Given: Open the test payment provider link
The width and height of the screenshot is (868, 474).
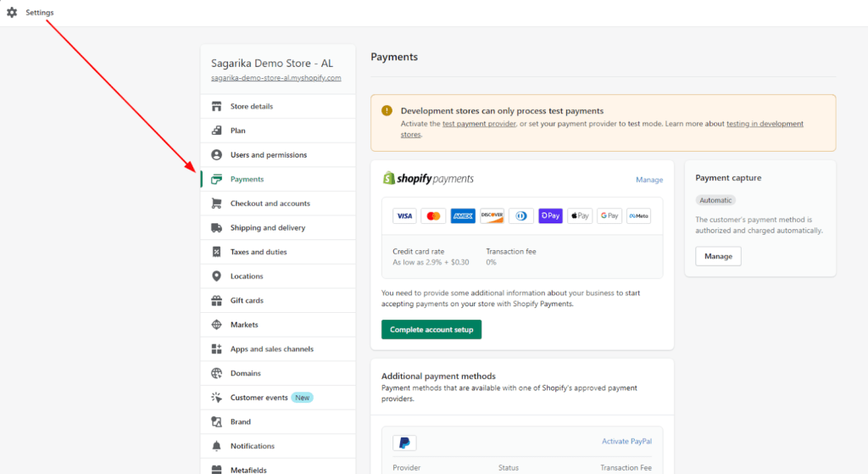Looking at the screenshot, I should pyautogui.click(x=479, y=124).
